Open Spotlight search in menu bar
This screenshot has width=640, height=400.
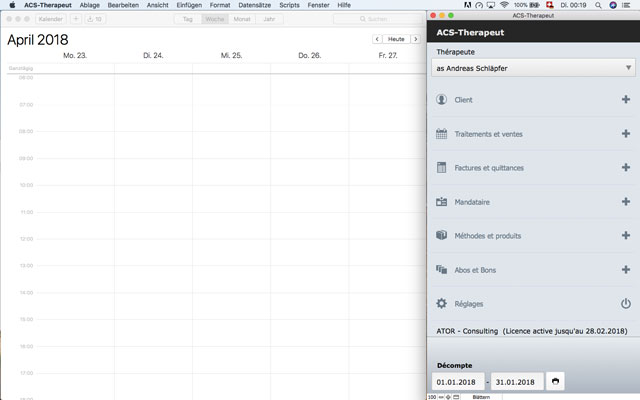coord(598,5)
